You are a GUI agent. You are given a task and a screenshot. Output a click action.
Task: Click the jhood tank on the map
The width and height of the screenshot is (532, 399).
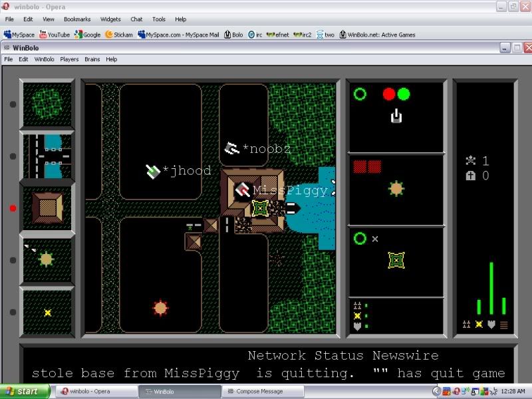153,172
